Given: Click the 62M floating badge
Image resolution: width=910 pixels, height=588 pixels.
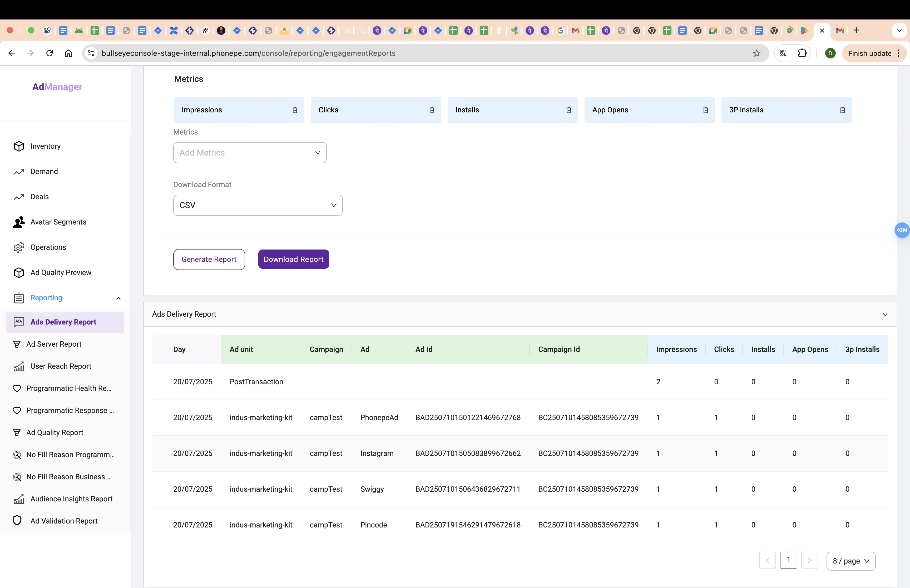Looking at the screenshot, I should (x=902, y=230).
